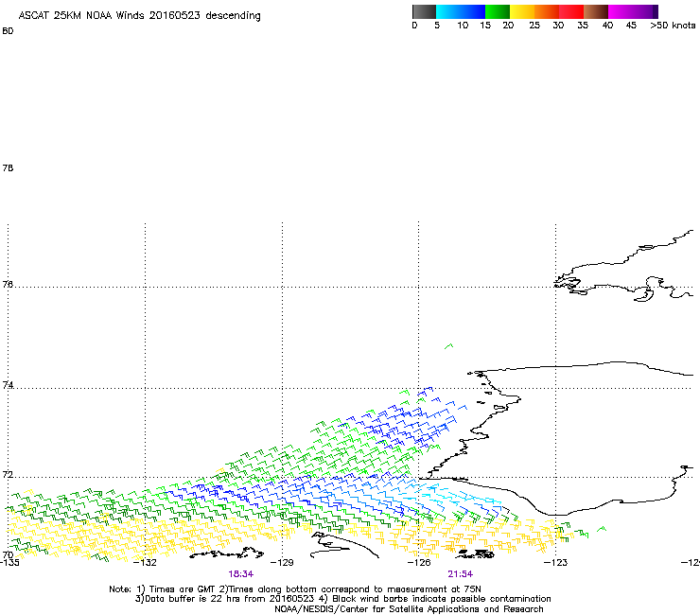Screen dimensions: 700x615
Task: Click the '40' legend scale label
Action: point(607,26)
